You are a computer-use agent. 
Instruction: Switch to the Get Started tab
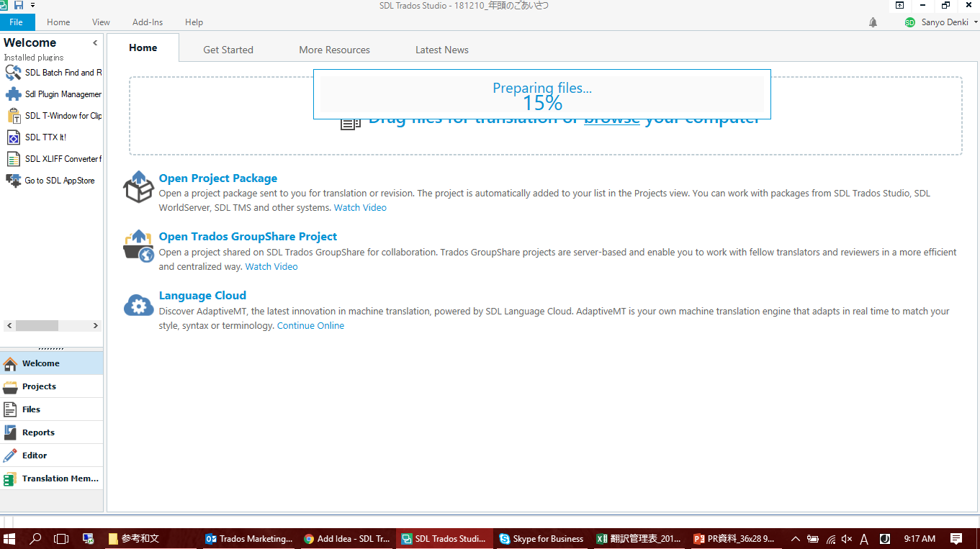(228, 50)
